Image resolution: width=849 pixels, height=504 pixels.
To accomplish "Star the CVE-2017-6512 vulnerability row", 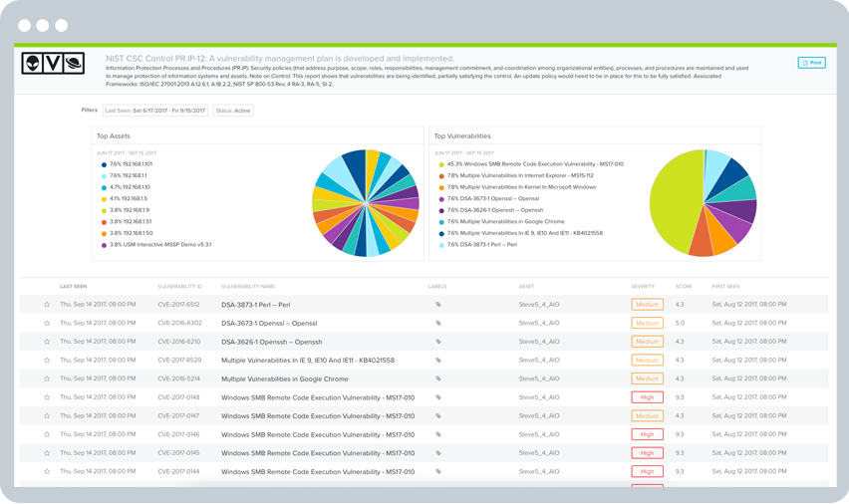I will pyautogui.click(x=47, y=305).
